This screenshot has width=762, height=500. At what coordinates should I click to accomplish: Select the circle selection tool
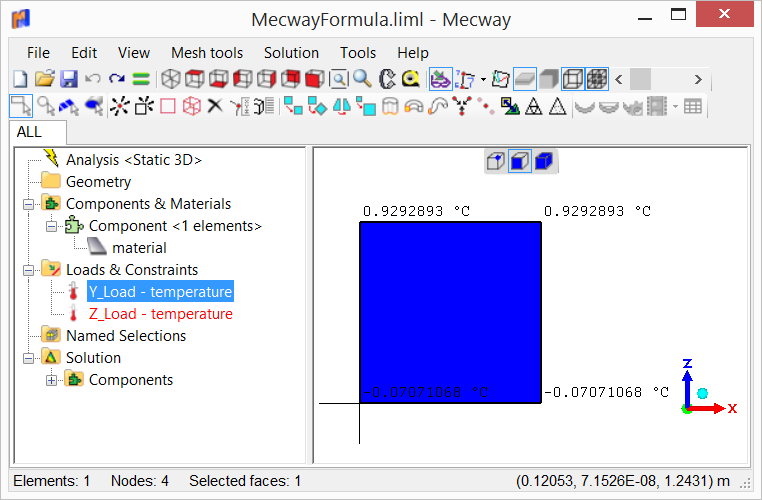(46, 106)
